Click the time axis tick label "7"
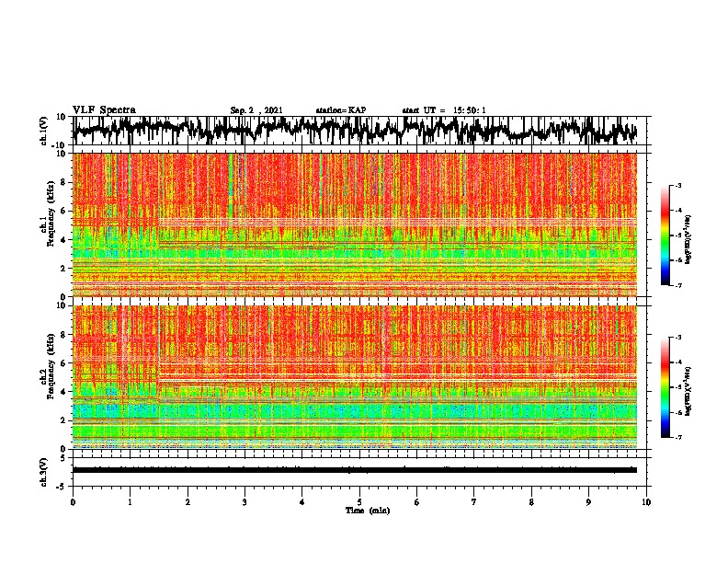728x563 pixels. [474, 502]
